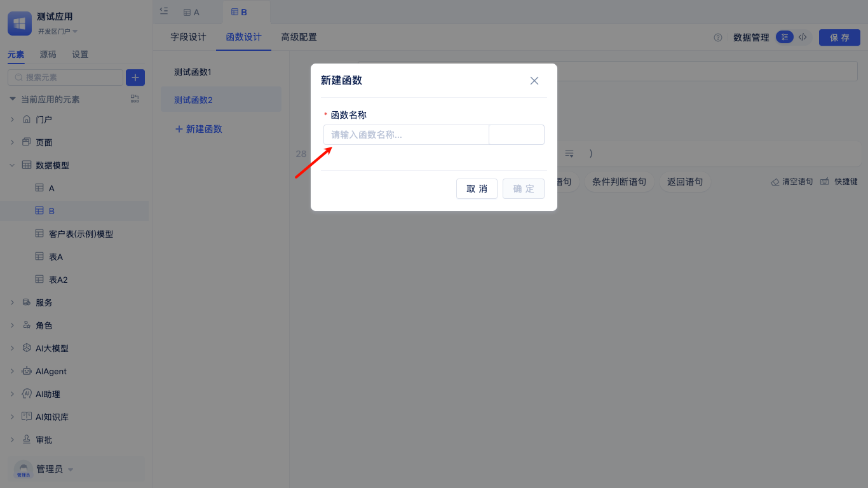This screenshot has width=868, height=488.
Task: Click the AI知识库 book icon
Action: click(x=27, y=417)
